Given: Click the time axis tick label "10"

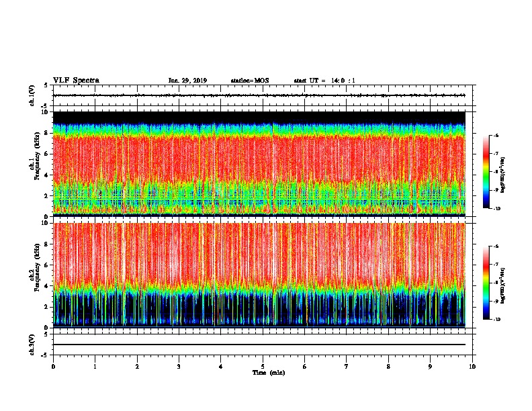Looking at the screenshot, I should pyautogui.click(x=472, y=367).
